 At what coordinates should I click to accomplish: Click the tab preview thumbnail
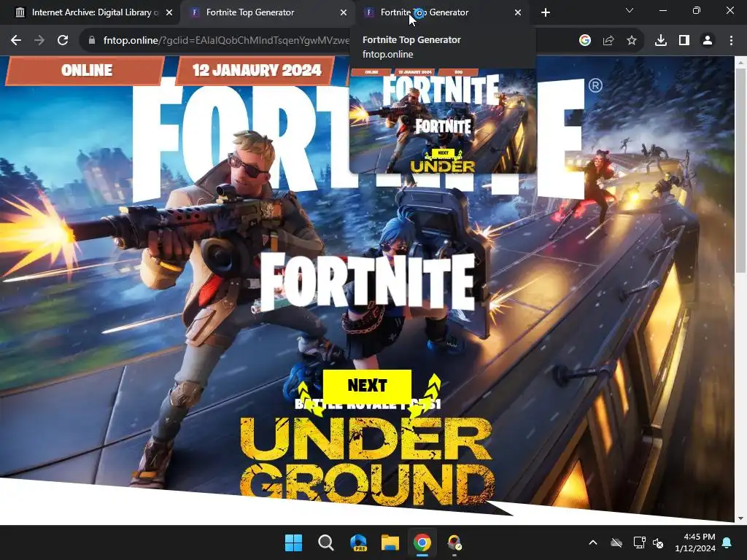point(443,121)
